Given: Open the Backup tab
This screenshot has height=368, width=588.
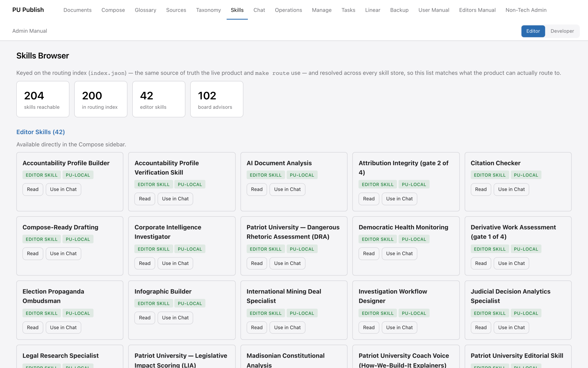Looking at the screenshot, I should point(399,10).
